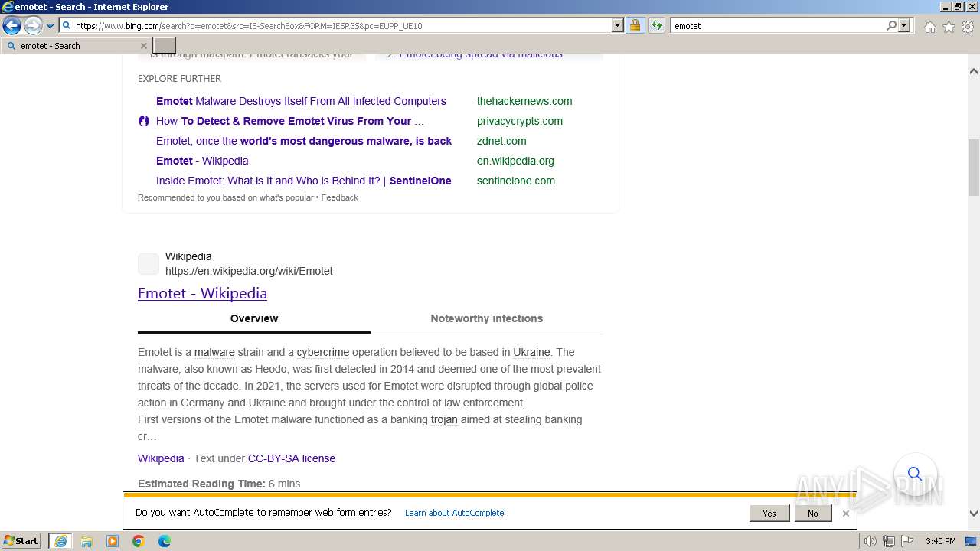This screenshot has height=551, width=980.
Task: Click Internet Explorer taskbar icon
Action: pos(60,541)
